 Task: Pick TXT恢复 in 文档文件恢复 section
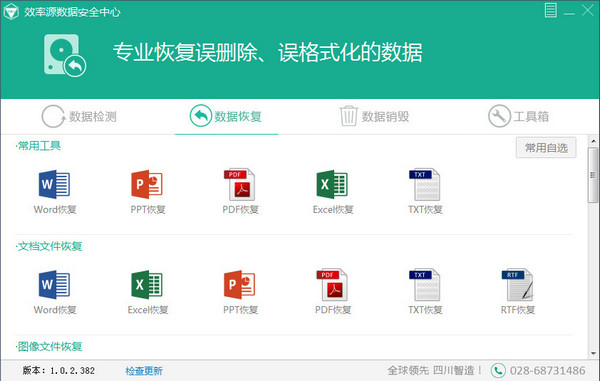pos(425,292)
